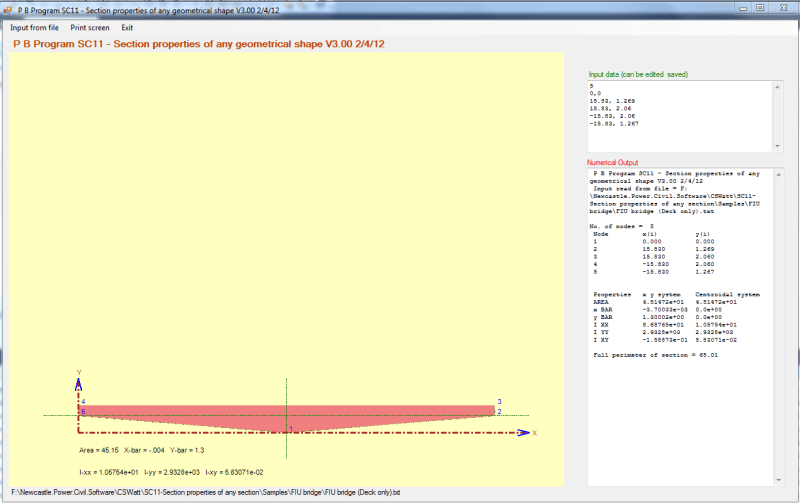The width and height of the screenshot is (800, 503).
Task: Click the red filled deck section shape
Action: 287,417
